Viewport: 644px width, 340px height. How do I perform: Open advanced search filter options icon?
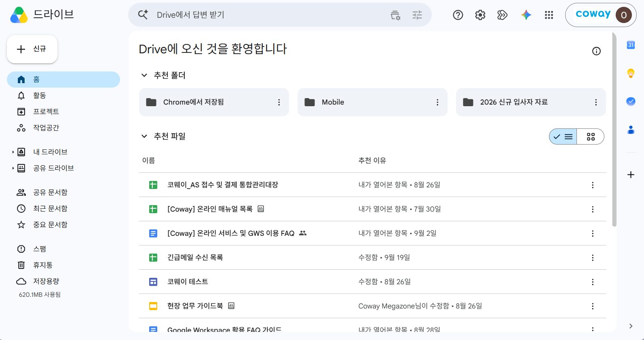click(417, 15)
